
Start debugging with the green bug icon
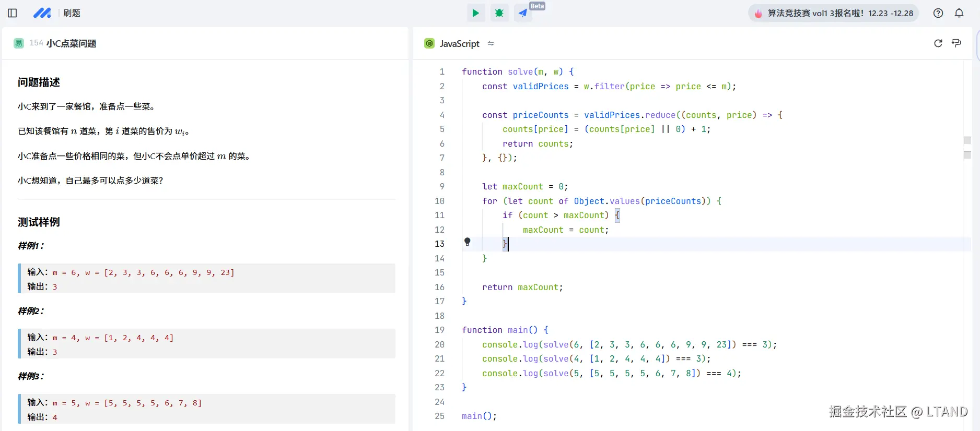[499, 13]
